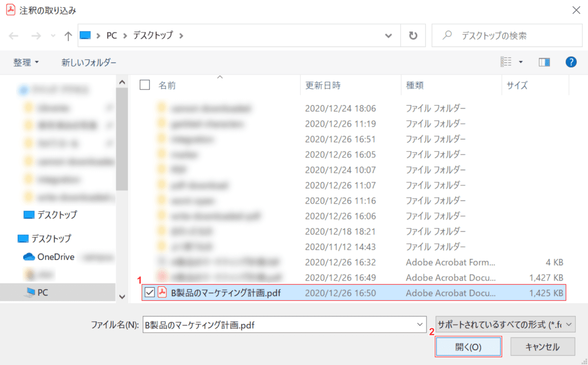Image resolution: width=588 pixels, height=365 pixels.
Task: Click the 開く(O) button
Action: tap(468, 347)
